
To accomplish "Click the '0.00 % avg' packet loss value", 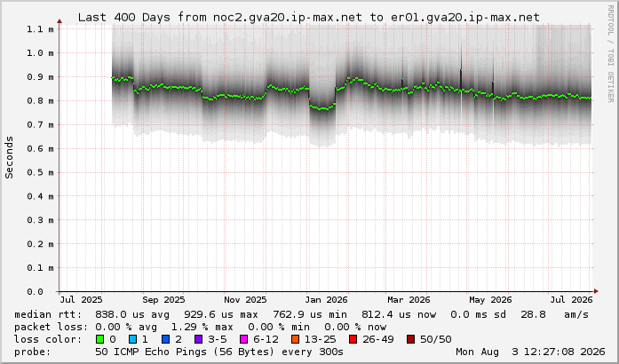I will [126, 327].
